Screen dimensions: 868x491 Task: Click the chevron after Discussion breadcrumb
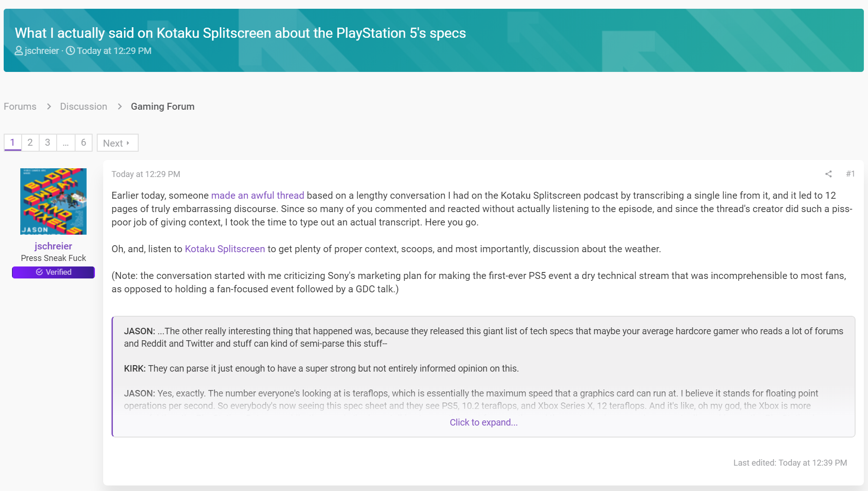(120, 106)
